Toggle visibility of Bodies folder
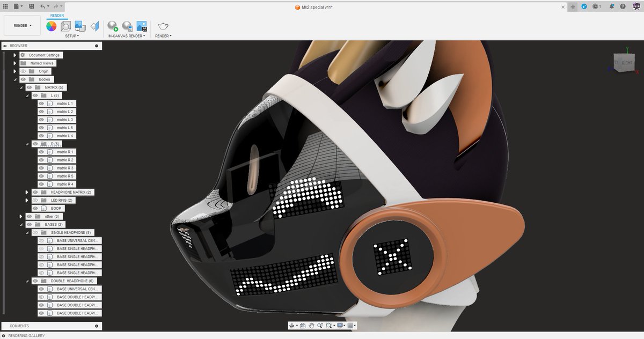The width and height of the screenshot is (644, 339). pos(23,79)
